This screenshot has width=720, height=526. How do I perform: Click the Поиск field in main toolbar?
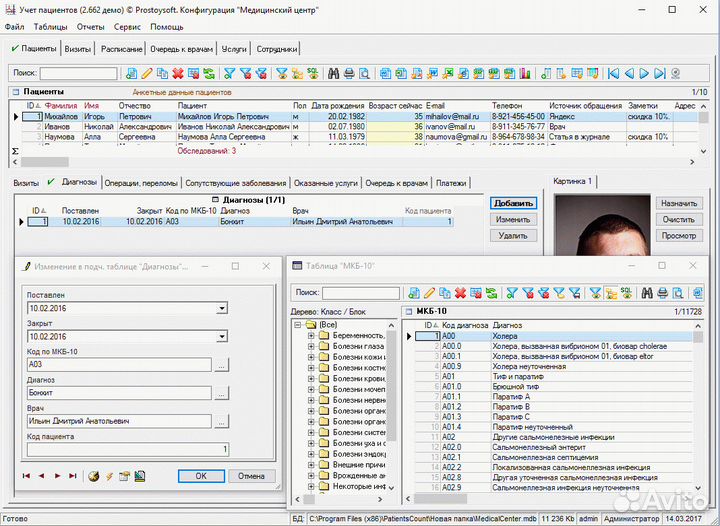[x=77, y=73]
